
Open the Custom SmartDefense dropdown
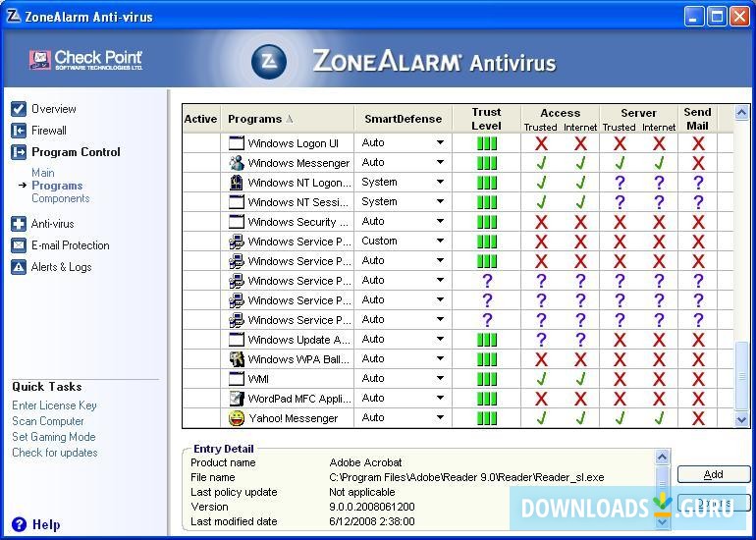click(440, 242)
